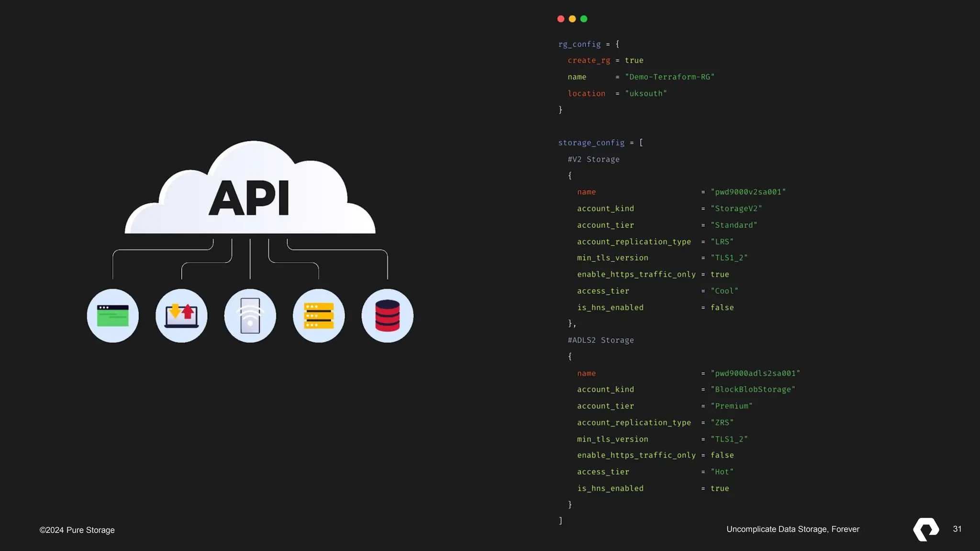Click the green browser window icon
980x551 pixels.
[113, 316]
